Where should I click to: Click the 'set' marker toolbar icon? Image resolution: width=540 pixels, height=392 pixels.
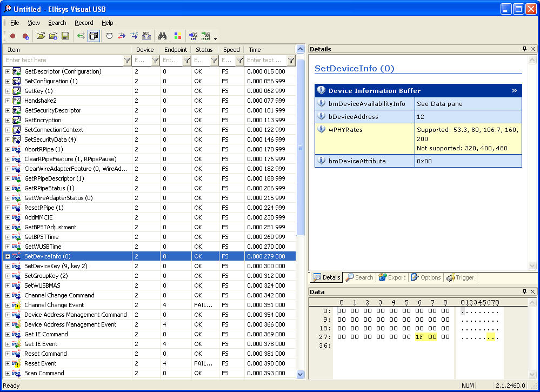(x=193, y=36)
